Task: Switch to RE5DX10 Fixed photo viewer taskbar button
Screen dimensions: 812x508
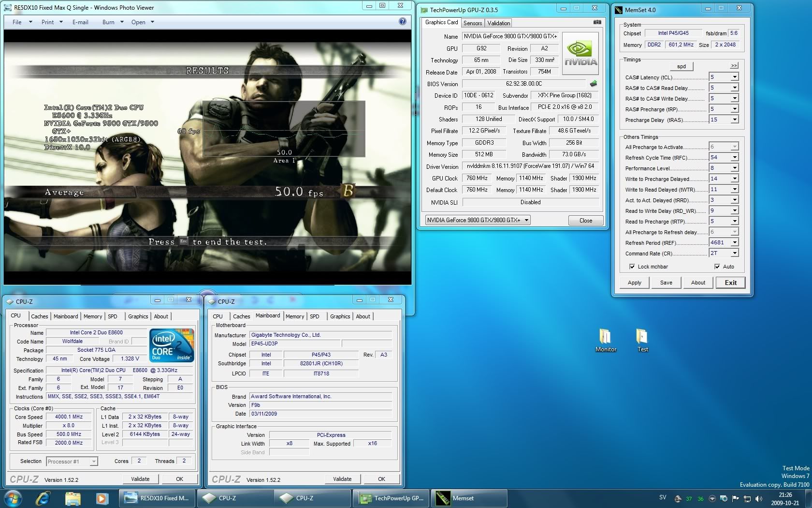Action: tap(158, 498)
